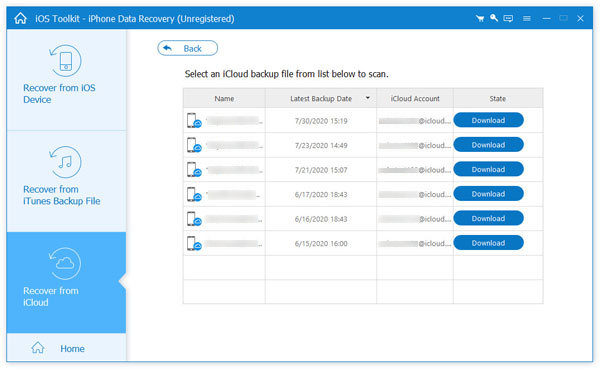Image resolution: width=600 pixels, height=369 pixels.
Task: Download the 7/21/2020 15:07 backup
Action: pyautogui.click(x=488, y=169)
